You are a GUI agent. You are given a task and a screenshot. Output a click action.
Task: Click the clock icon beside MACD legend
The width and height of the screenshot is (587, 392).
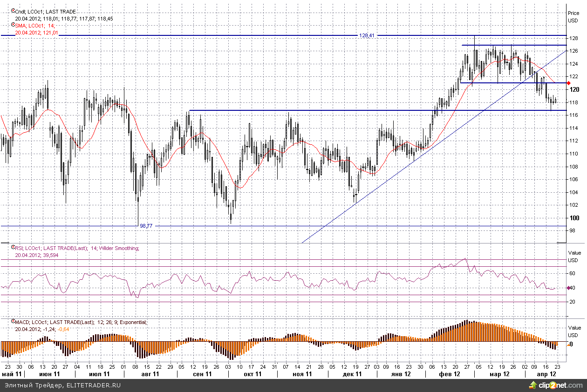click(13, 321)
